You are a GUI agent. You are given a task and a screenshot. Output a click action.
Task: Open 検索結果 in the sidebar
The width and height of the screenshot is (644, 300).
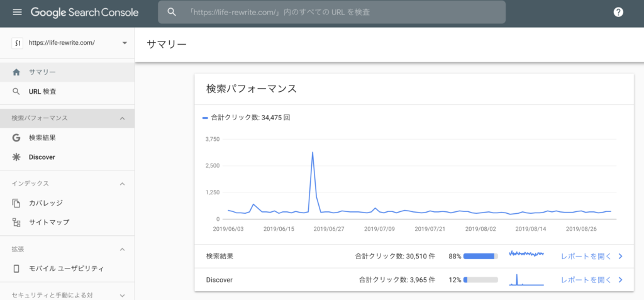(67, 138)
